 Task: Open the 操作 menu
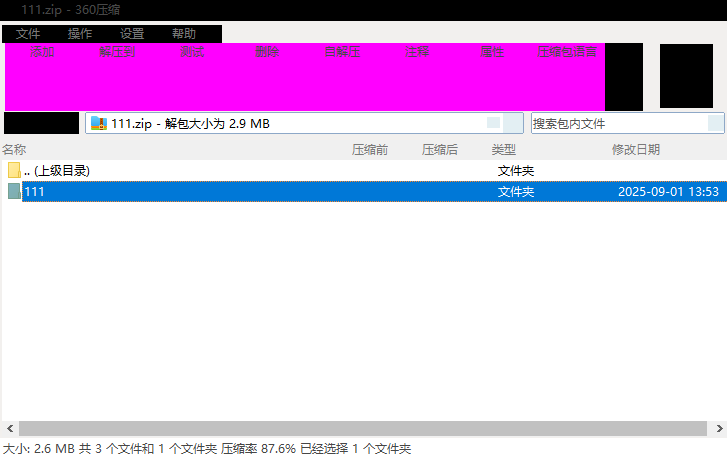[80, 34]
